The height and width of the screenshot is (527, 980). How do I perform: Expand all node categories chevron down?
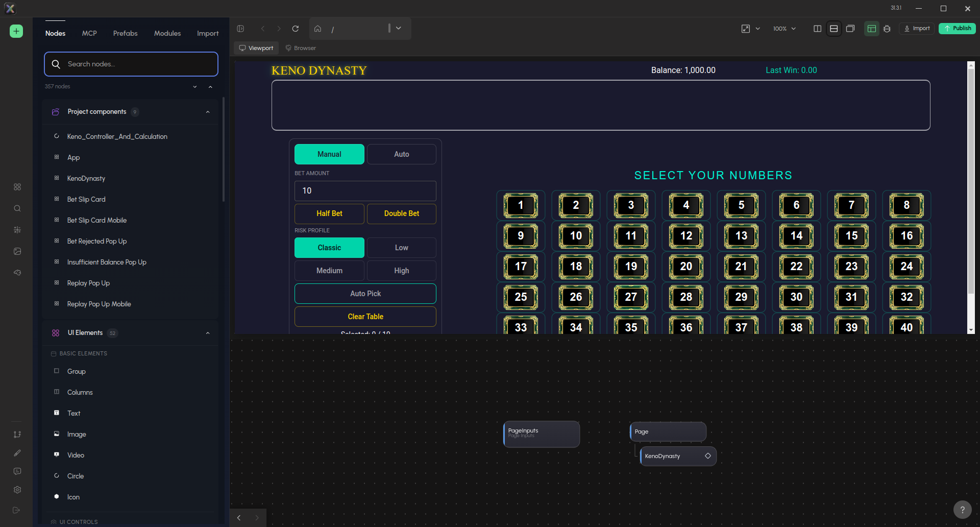coord(195,87)
